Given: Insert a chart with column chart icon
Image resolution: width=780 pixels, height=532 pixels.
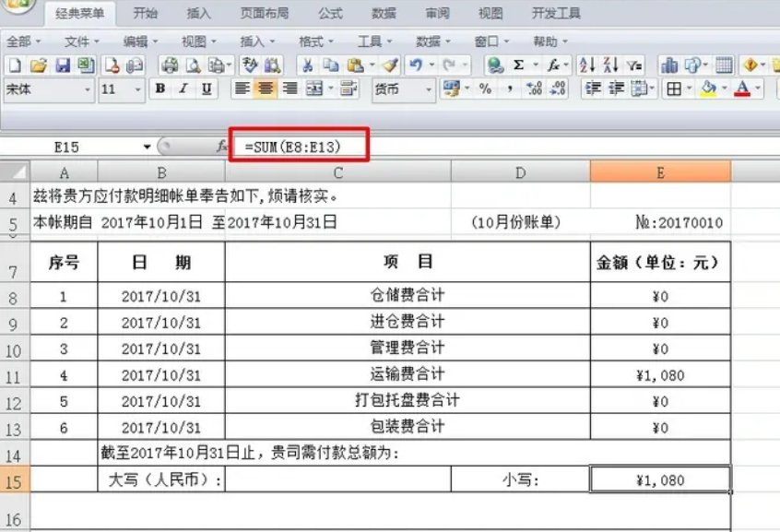Looking at the screenshot, I should pos(669,65).
